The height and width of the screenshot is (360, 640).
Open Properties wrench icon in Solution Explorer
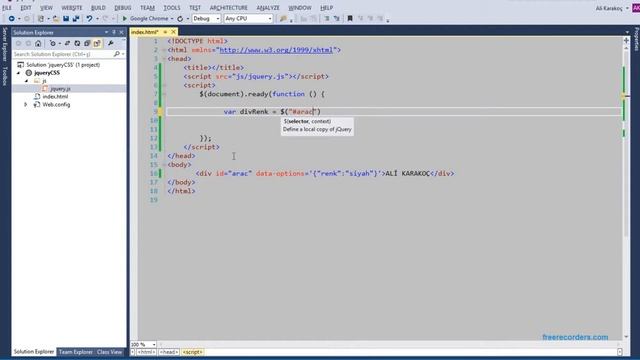click(111, 43)
